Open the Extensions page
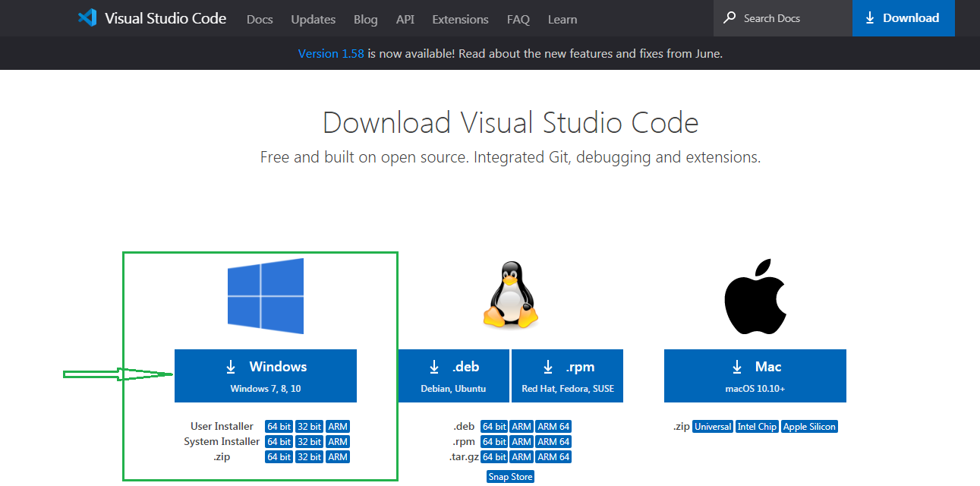The width and height of the screenshot is (980, 486). click(460, 19)
